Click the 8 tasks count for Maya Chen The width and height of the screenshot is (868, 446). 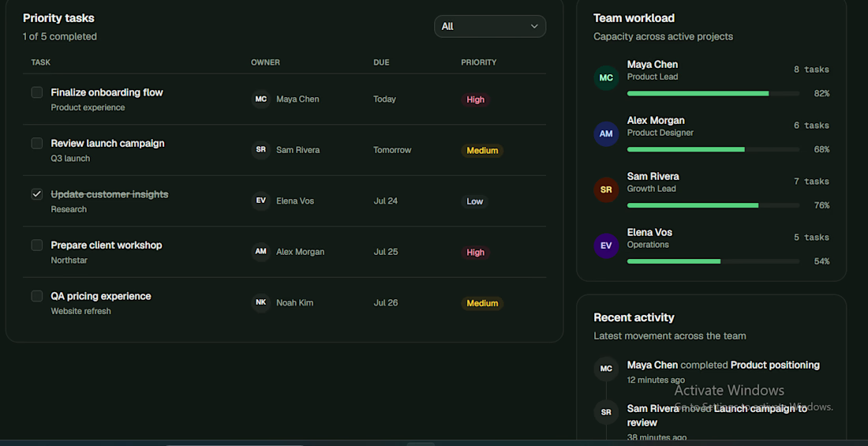(811, 69)
